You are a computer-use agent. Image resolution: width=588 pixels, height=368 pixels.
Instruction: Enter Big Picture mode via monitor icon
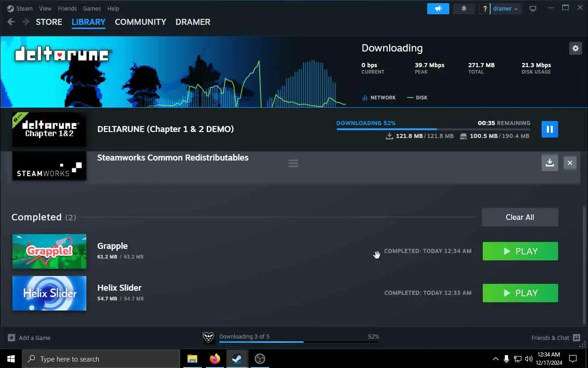pyautogui.click(x=533, y=9)
